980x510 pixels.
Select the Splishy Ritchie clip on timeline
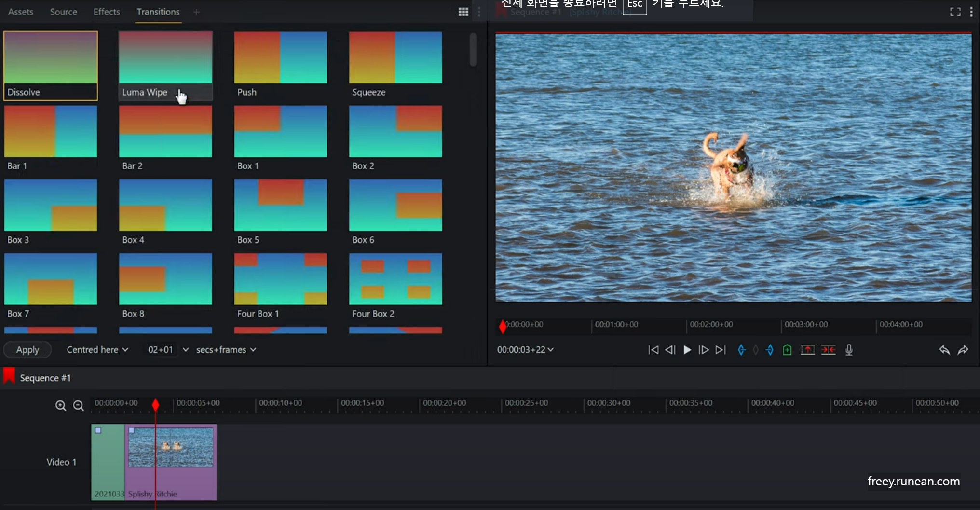click(x=171, y=462)
